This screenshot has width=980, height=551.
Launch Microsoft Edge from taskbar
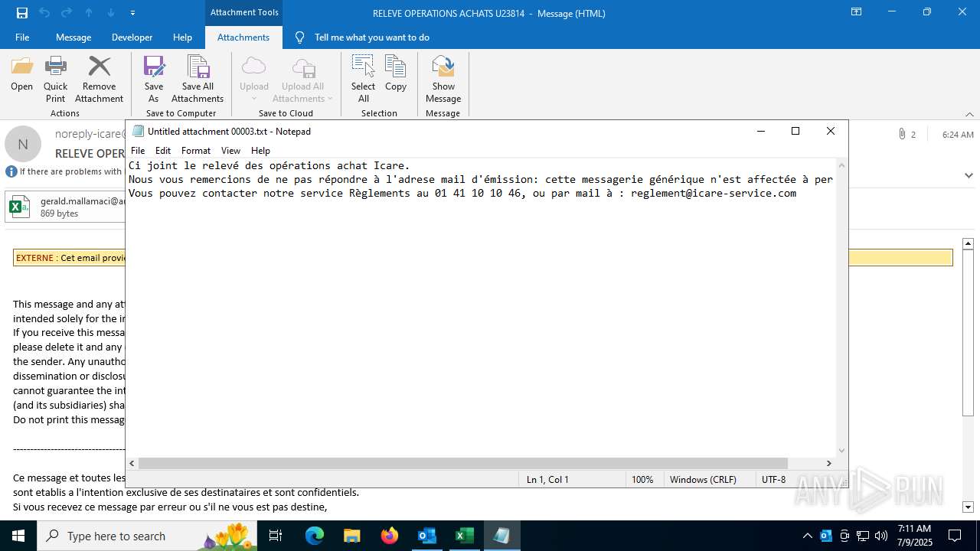(x=315, y=536)
